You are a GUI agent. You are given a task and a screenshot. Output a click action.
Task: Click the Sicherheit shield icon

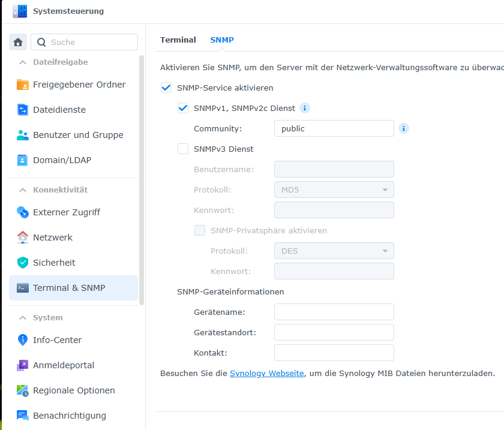click(23, 263)
